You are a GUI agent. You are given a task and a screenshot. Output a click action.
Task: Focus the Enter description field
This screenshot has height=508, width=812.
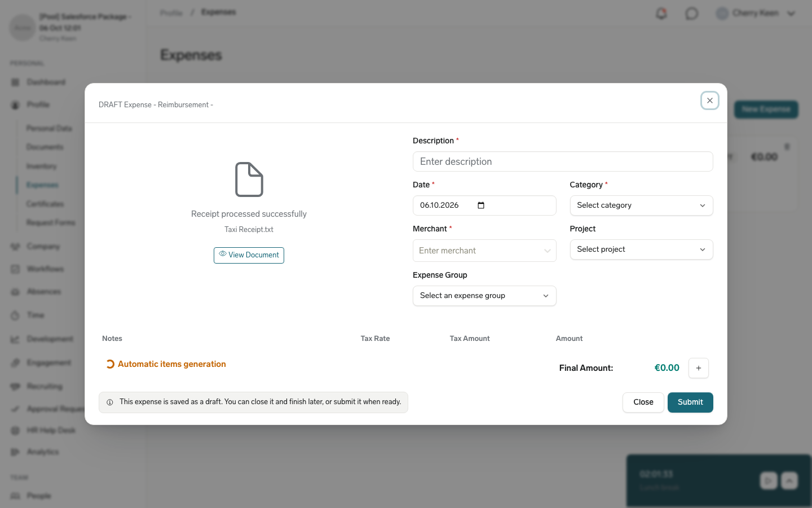point(563,161)
